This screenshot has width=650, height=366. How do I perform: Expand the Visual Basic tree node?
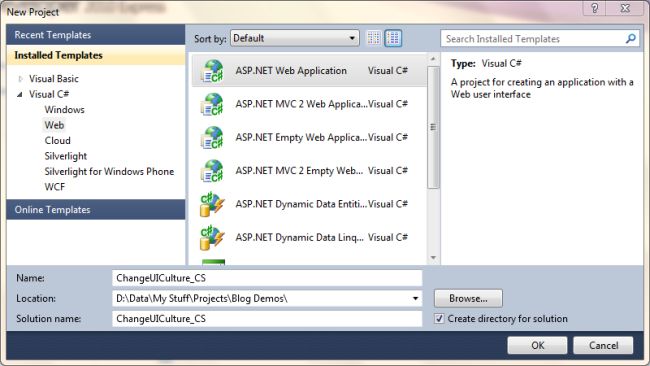click(x=20, y=78)
